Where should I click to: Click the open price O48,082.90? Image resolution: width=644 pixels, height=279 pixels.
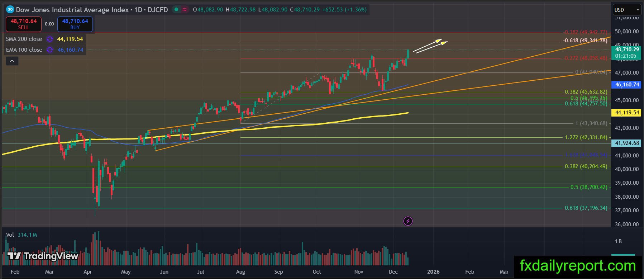point(208,10)
